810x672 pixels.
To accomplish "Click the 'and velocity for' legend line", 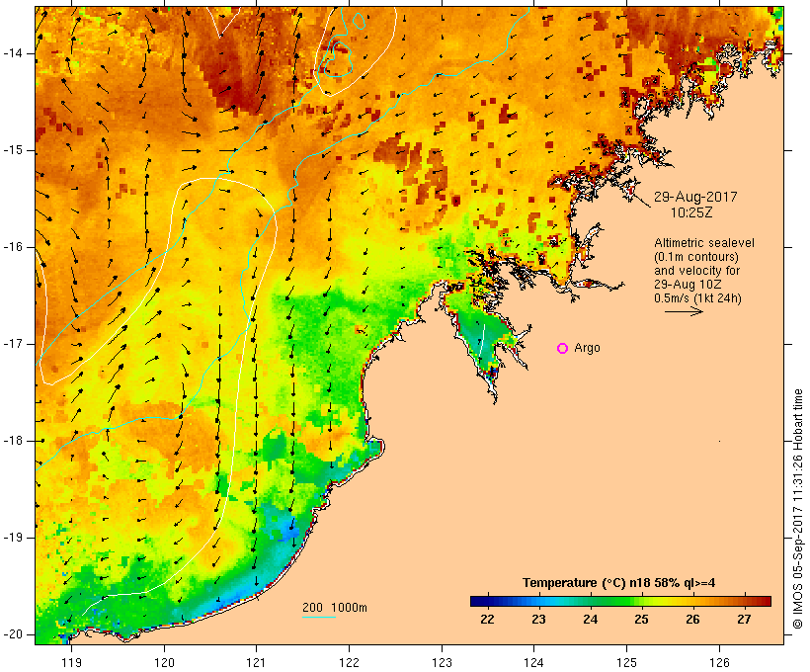I will [696, 271].
